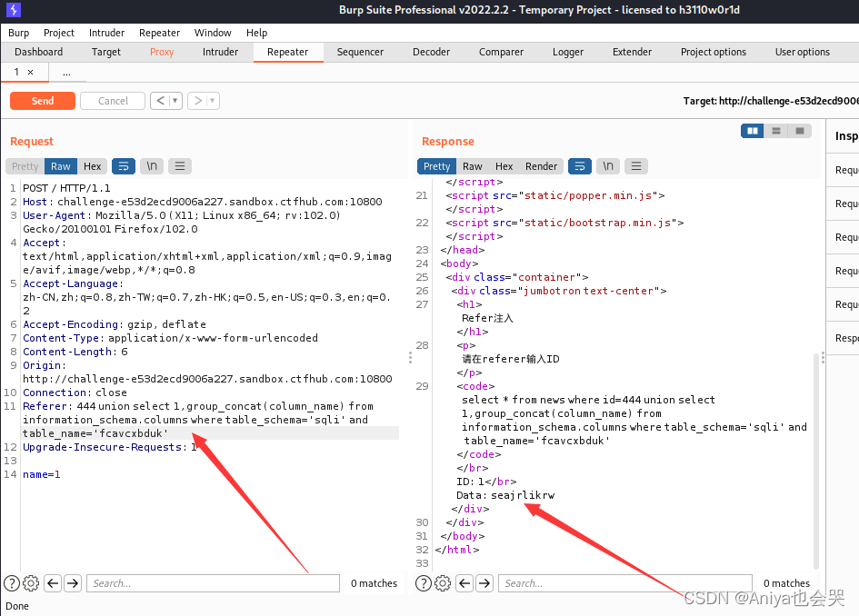The image size is (859, 616).
Task: Switch to the Intruder tool tab
Action: [220, 52]
